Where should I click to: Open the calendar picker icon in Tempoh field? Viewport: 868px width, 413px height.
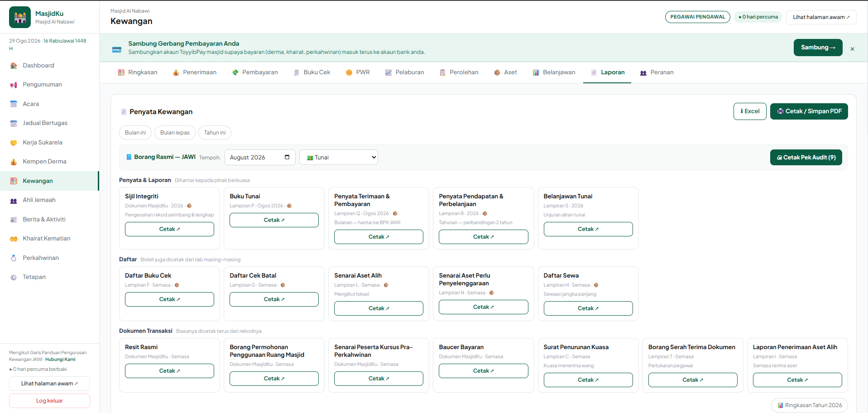point(287,157)
